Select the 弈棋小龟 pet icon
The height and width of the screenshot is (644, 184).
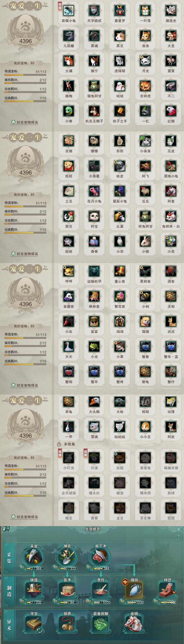(69, 11)
